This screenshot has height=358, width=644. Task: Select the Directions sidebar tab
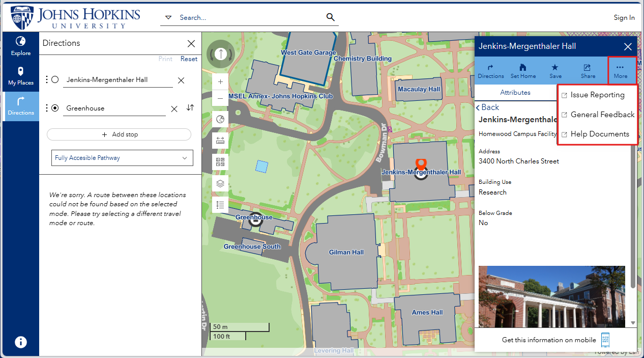click(x=21, y=106)
